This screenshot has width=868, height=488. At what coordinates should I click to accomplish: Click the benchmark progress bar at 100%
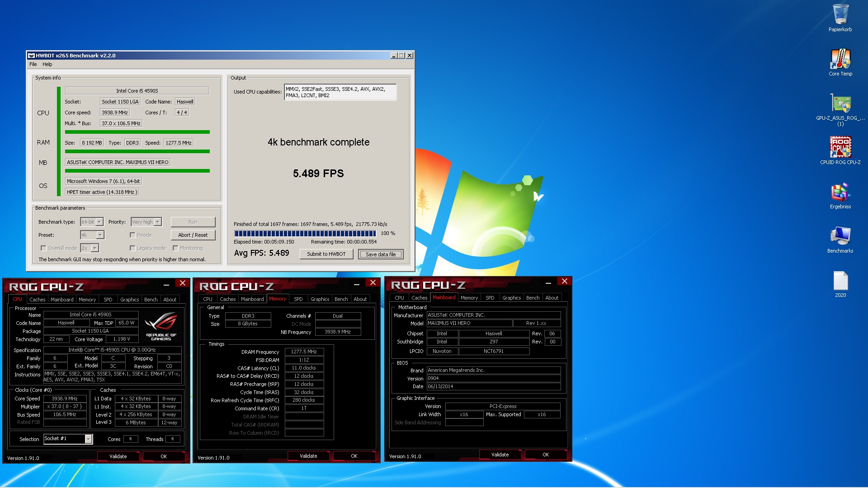click(x=305, y=234)
